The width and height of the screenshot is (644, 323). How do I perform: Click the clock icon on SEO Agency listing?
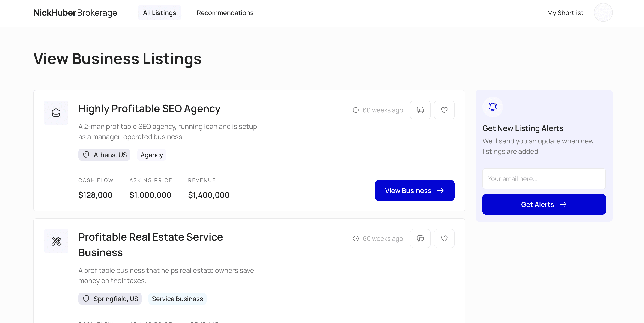(x=356, y=110)
